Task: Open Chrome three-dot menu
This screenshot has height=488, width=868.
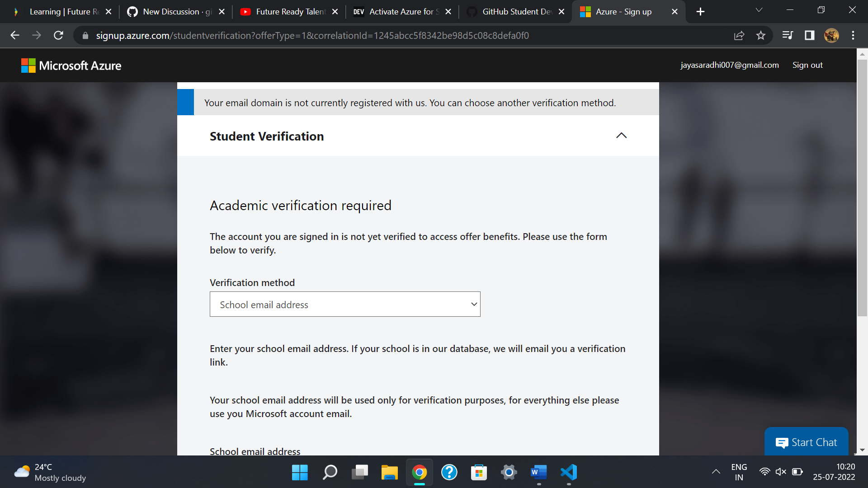Action: click(x=853, y=35)
